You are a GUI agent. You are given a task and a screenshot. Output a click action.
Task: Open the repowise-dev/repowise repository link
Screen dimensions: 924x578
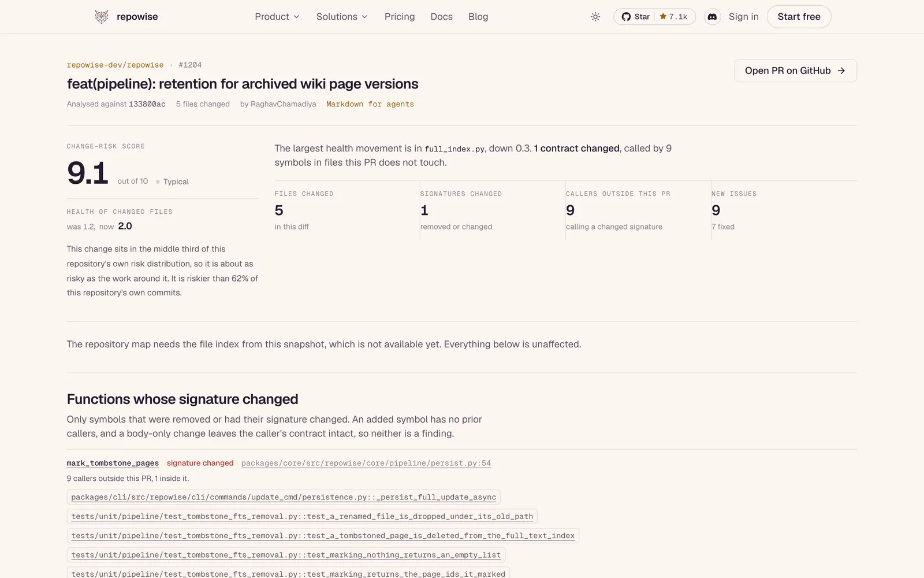coord(115,65)
